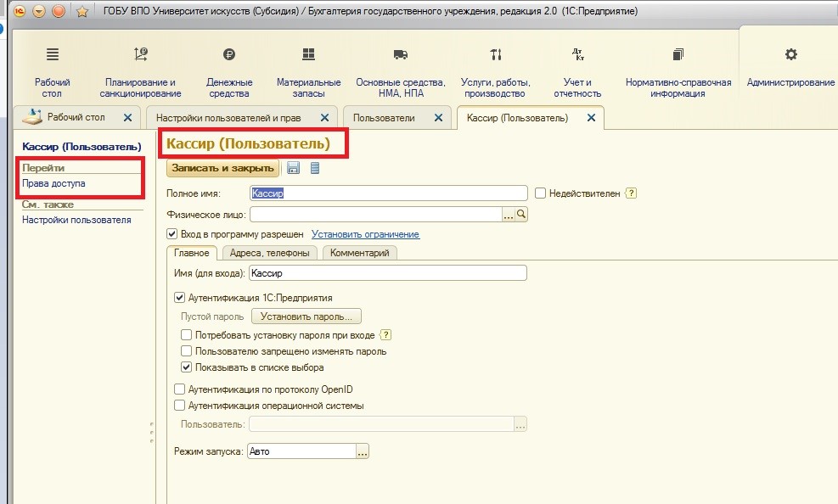Screen dimensions: 838x504
Task: Uncheck Показывать в списке выбора
Action: pos(186,367)
